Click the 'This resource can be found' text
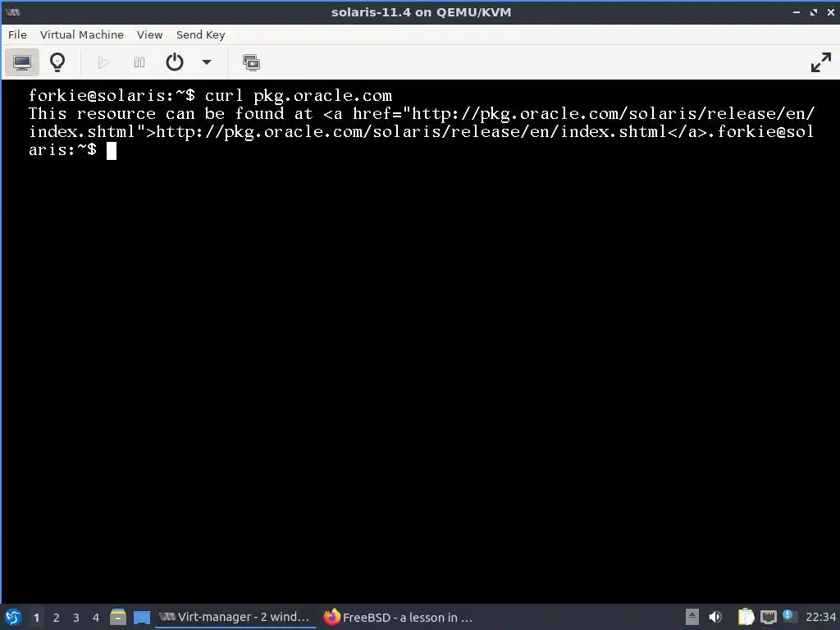 pos(157,113)
